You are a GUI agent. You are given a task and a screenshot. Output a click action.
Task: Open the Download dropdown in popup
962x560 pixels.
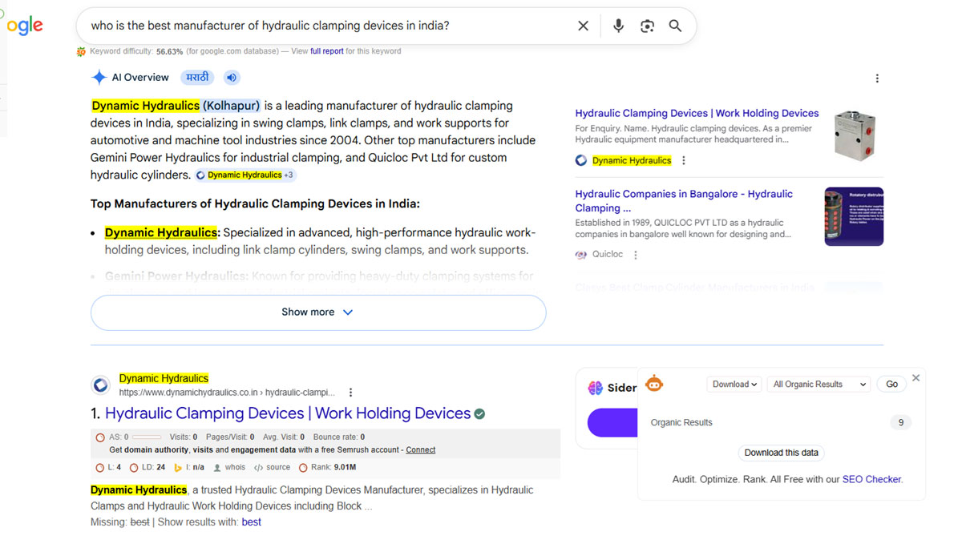click(734, 385)
